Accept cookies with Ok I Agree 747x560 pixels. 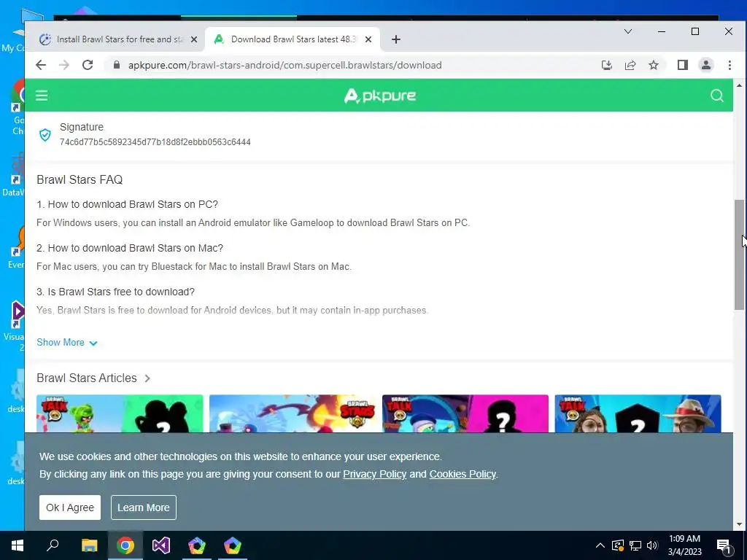[x=70, y=507]
